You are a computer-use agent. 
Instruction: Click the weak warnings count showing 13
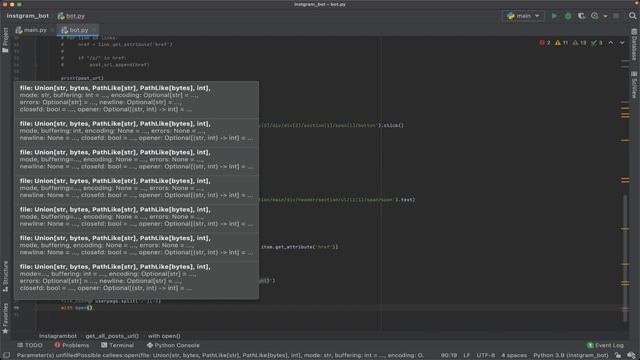[x=579, y=42]
